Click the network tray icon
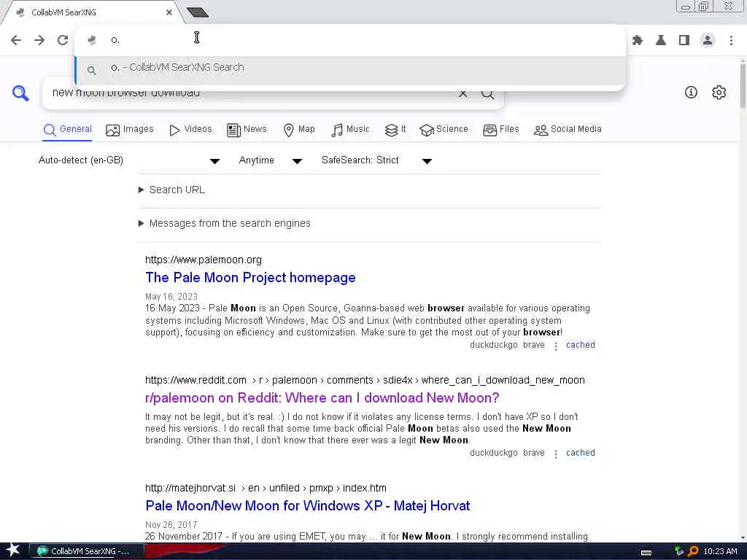This screenshot has width=747, height=560. (x=679, y=551)
